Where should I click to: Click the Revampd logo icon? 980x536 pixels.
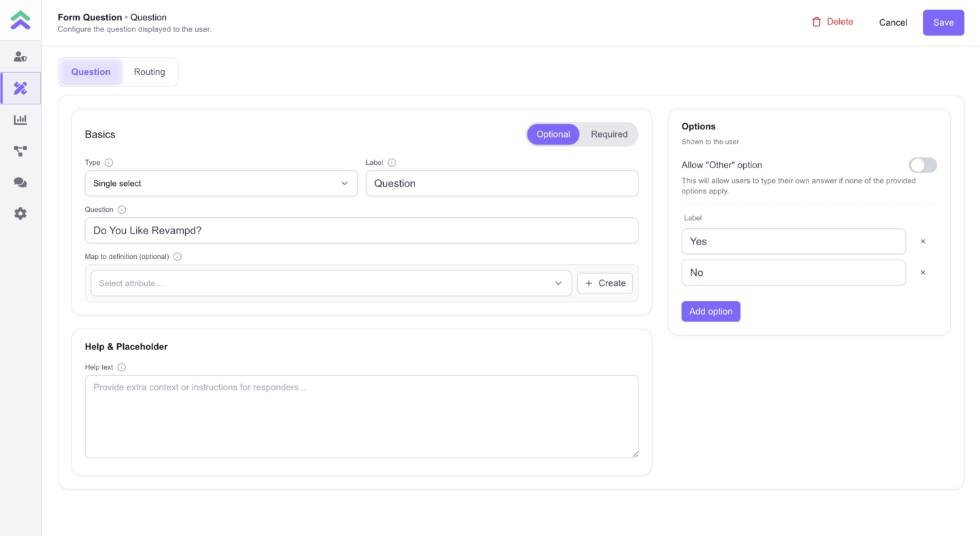(x=20, y=20)
